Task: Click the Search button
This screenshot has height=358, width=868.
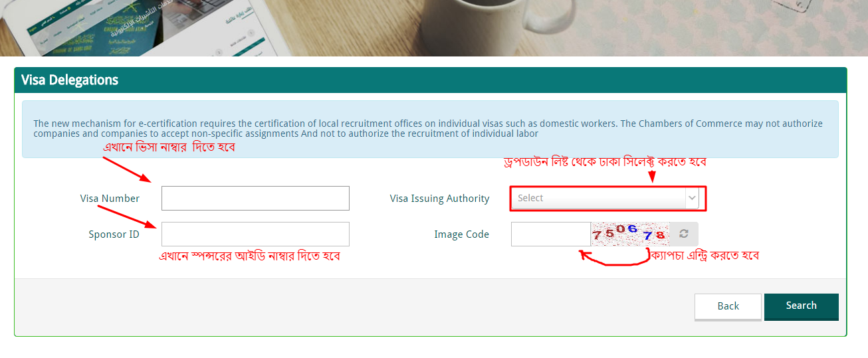Action: tap(802, 306)
